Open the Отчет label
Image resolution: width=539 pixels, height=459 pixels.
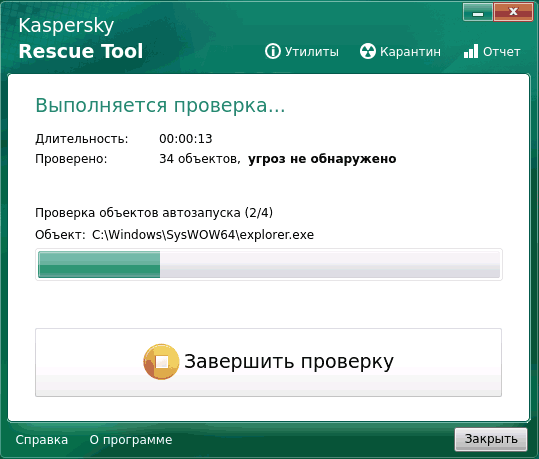tap(502, 52)
